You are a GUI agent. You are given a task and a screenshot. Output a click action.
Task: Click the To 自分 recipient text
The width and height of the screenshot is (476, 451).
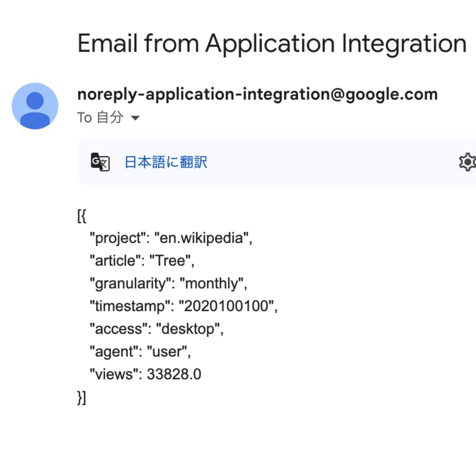point(100,117)
